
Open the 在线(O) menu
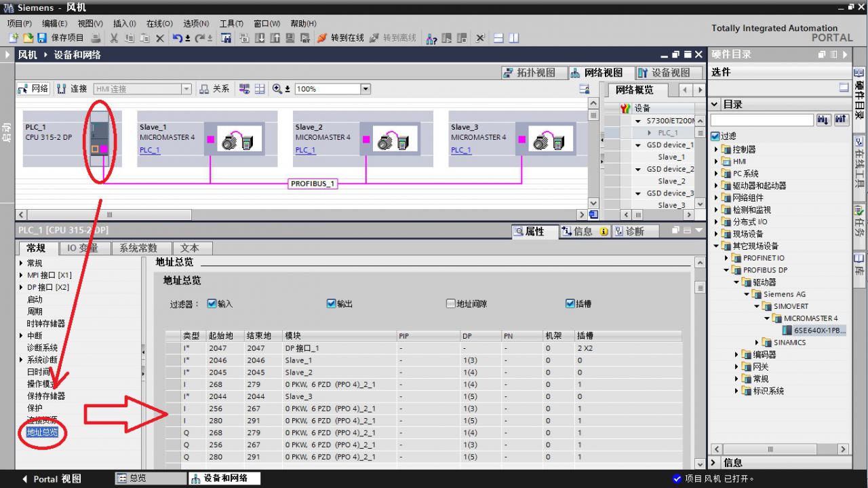pos(159,23)
